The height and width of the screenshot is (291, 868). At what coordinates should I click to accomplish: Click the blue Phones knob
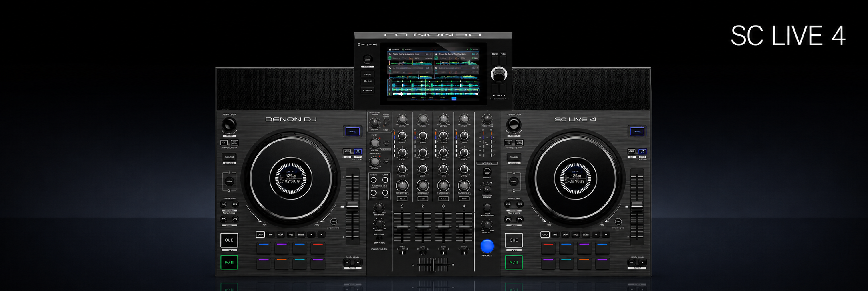(487, 246)
